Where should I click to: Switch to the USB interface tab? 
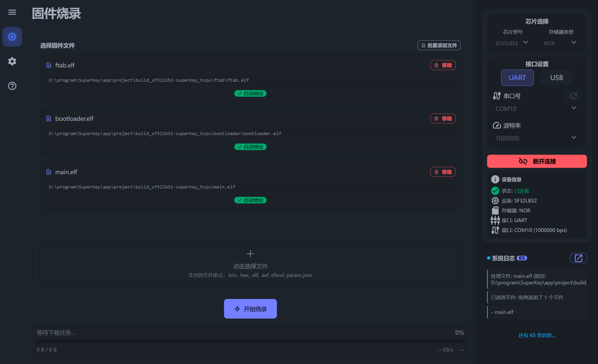point(557,78)
